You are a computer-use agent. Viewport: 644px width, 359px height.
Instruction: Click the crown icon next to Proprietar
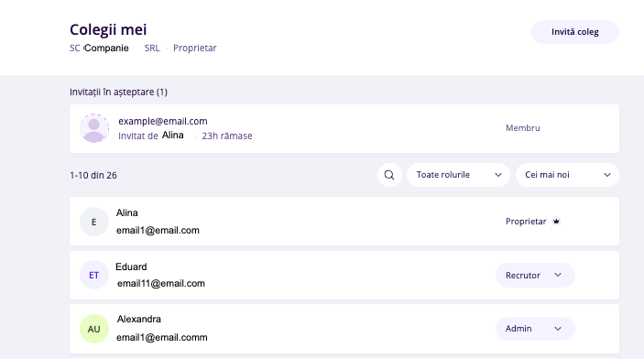click(556, 222)
